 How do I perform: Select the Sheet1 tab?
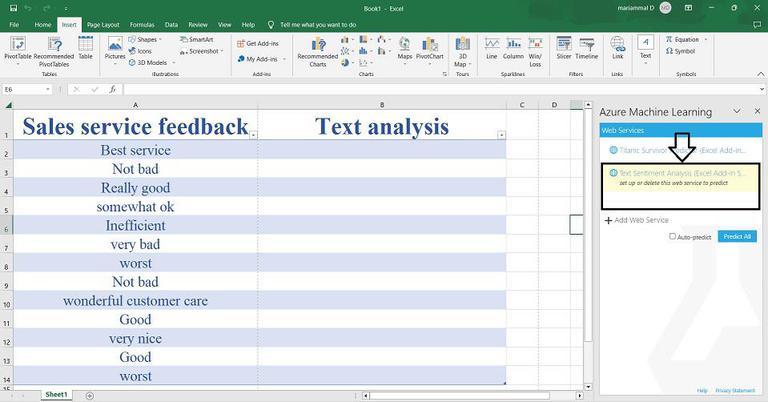pyautogui.click(x=56, y=395)
